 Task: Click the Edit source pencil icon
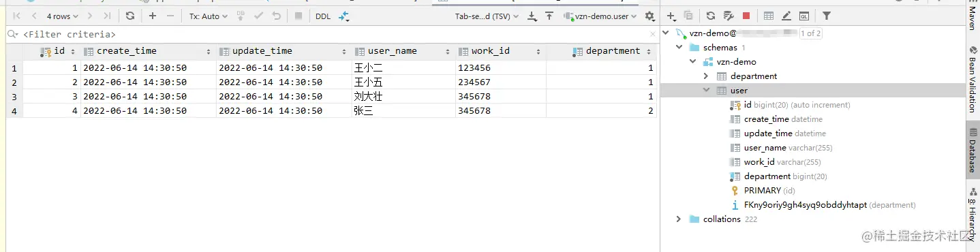coord(786,16)
